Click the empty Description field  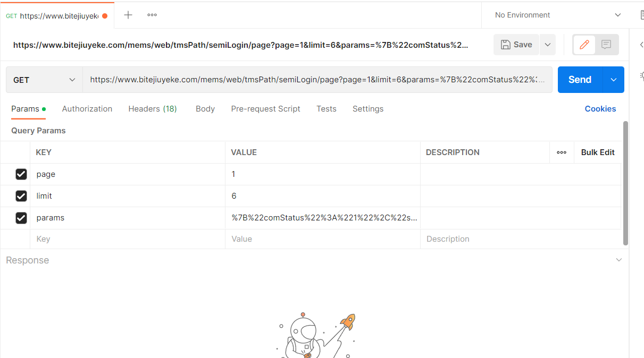click(x=521, y=239)
